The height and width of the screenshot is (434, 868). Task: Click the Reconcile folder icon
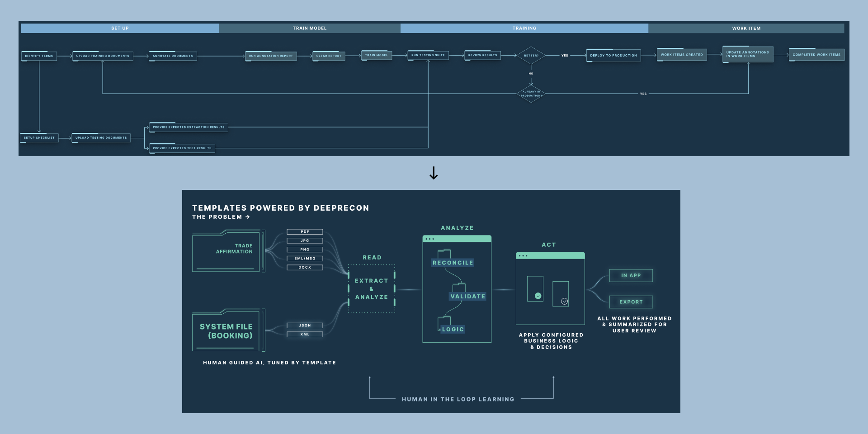[x=444, y=254]
